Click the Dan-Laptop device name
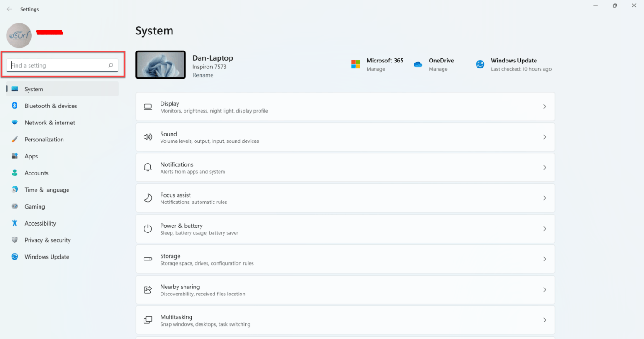 click(x=213, y=58)
